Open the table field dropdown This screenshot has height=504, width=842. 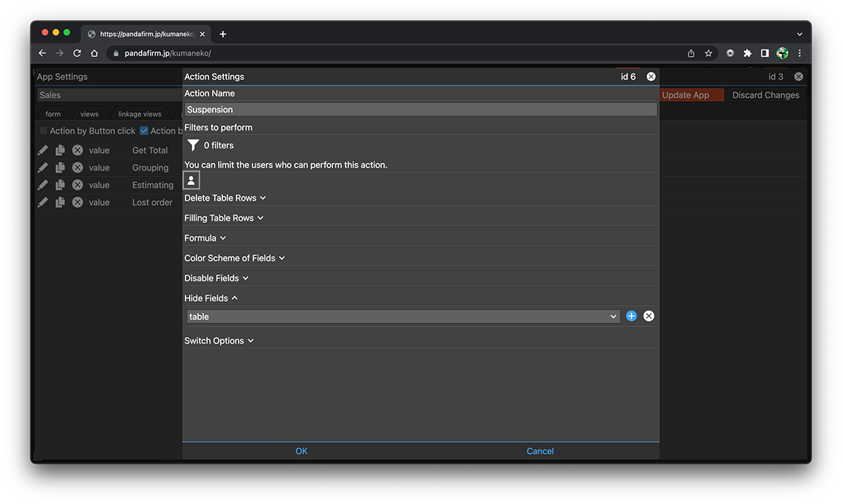pyautogui.click(x=403, y=317)
